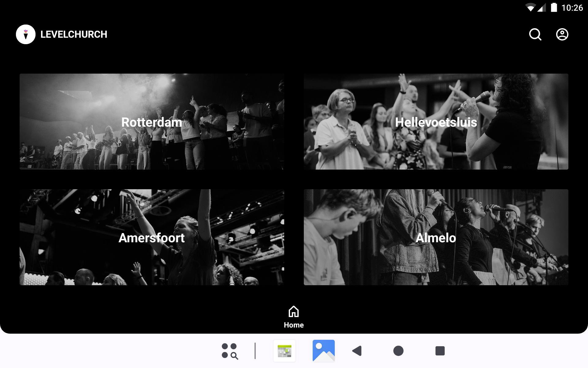This screenshot has height=368, width=588.
Task: Click the LEVELCHURCH title text
Action: pos(74,34)
